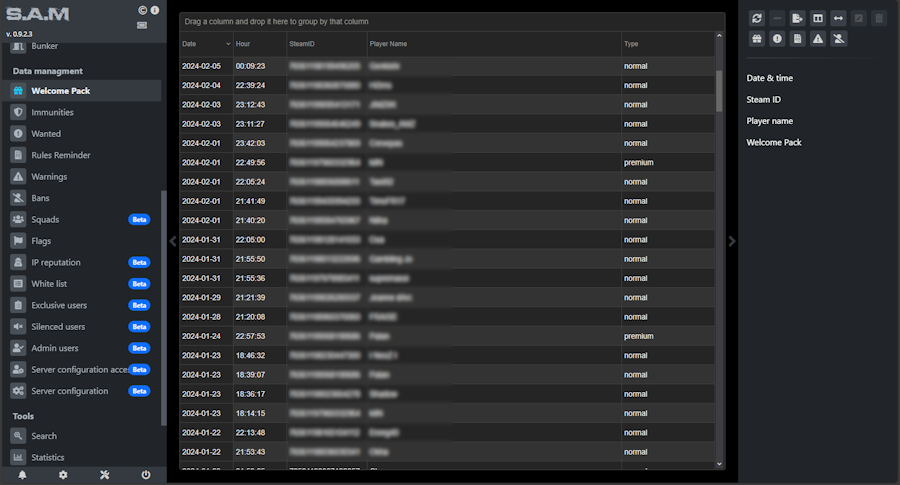
Task: Click the info icon near S.A.M logo
Action: (x=154, y=10)
